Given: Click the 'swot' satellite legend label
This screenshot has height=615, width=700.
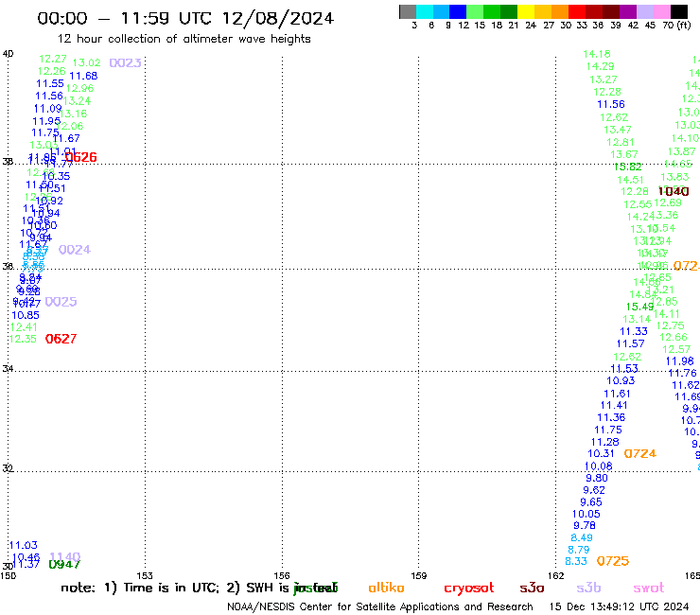Looking at the screenshot, I should click(x=649, y=588).
